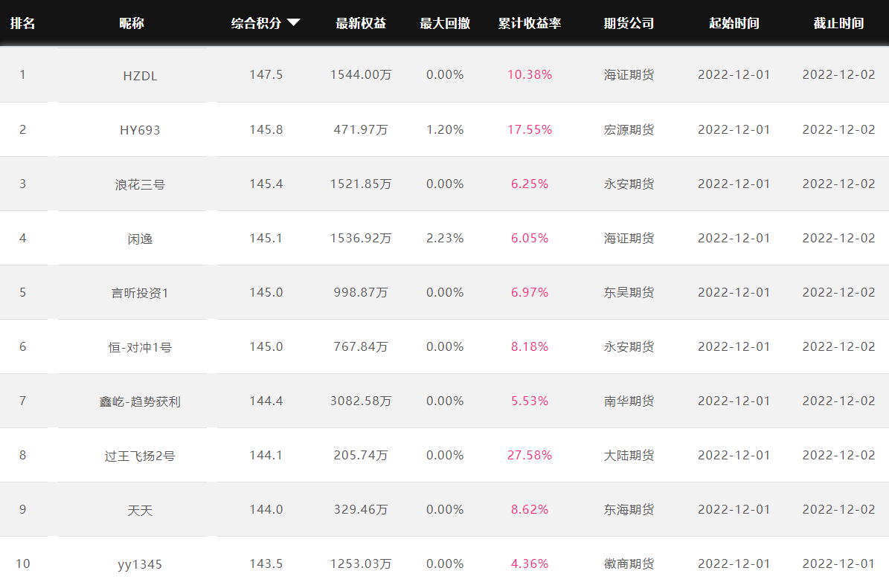
Task: Click cumulative return 27.58%
Action: (530, 456)
